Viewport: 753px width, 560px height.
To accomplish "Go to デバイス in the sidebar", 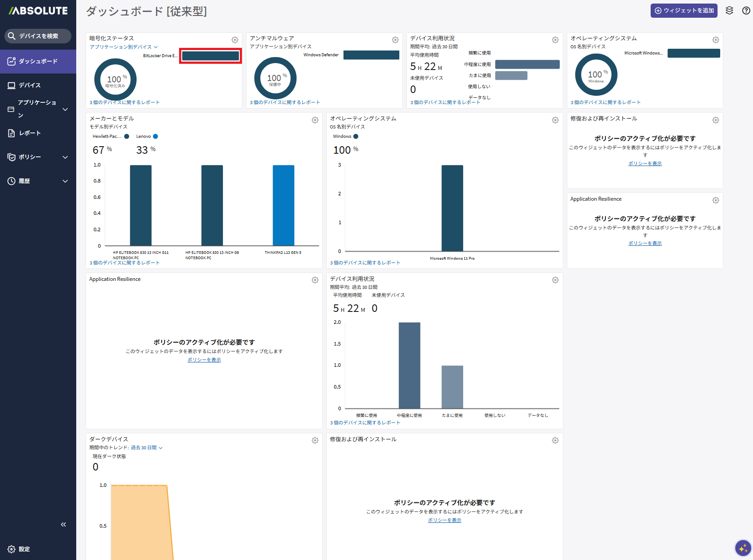I will point(30,86).
